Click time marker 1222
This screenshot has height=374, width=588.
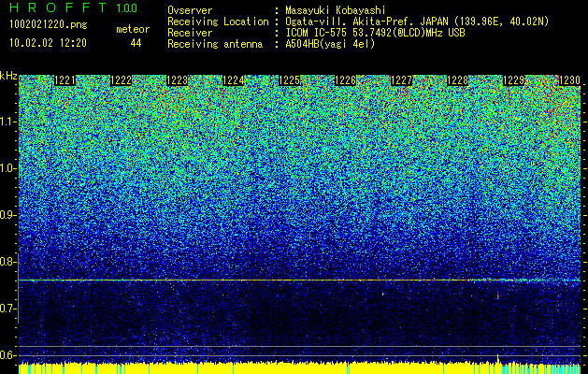point(122,80)
